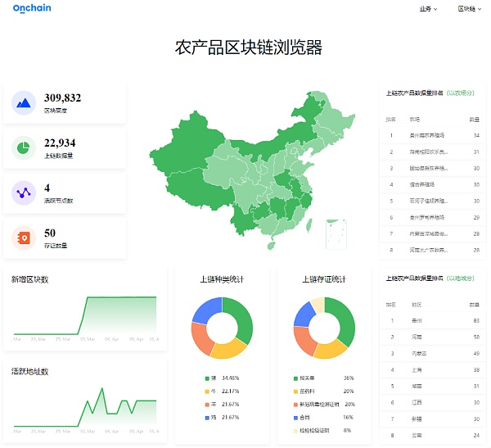Expand the 业务 dropdown menu
Image resolution: width=491 pixels, height=448 pixels.
(427, 9)
